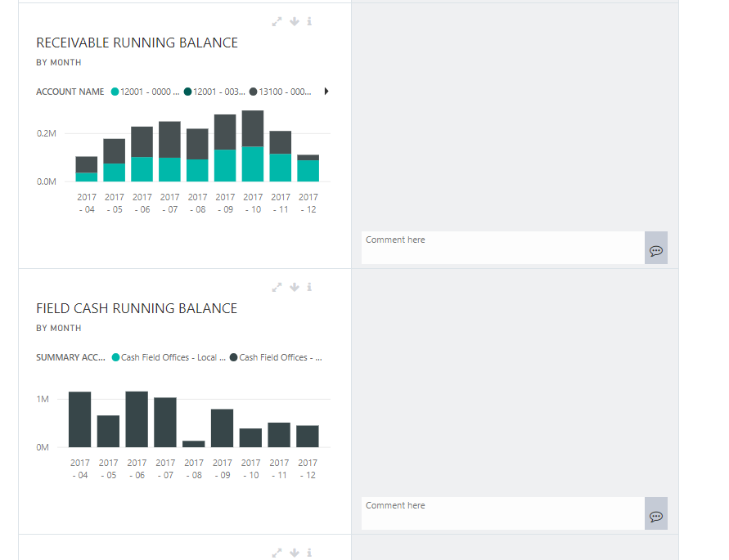729x560 pixels.
Task: Click the download arrow on Receivable Running Balance
Action: click(295, 21)
